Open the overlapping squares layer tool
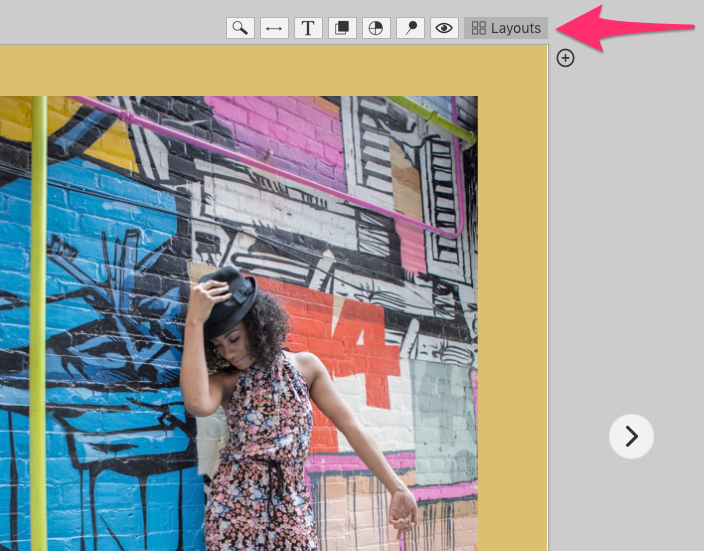The height and width of the screenshot is (551, 704). [x=342, y=28]
